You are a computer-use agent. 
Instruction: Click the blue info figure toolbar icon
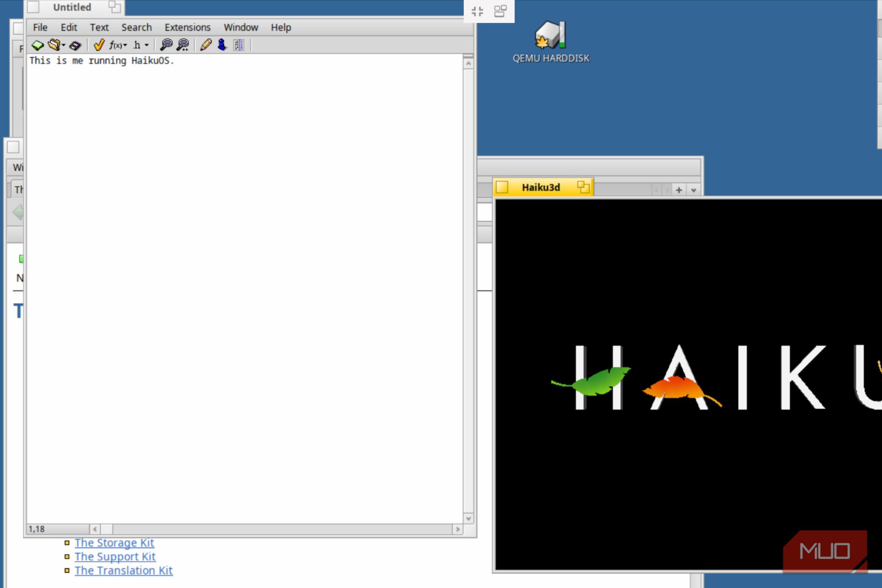pos(222,45)
